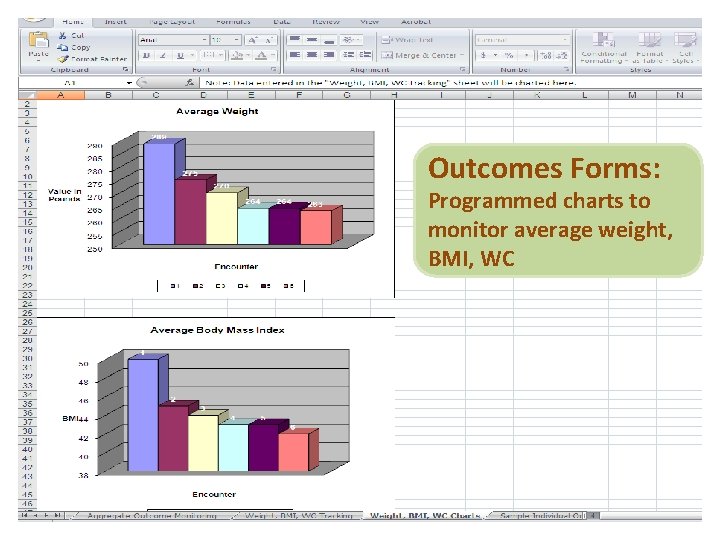Click the Office button orb

[35, 20]
